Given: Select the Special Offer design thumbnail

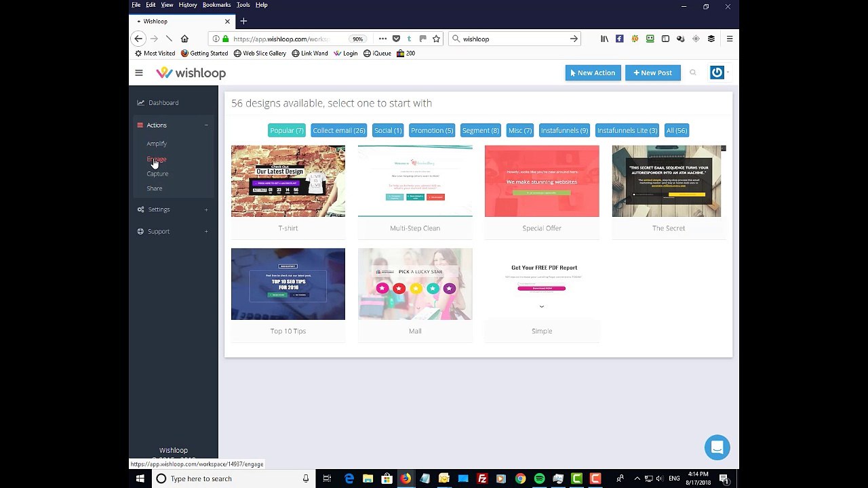Looking at the screenshot, I should coord(542,181).
